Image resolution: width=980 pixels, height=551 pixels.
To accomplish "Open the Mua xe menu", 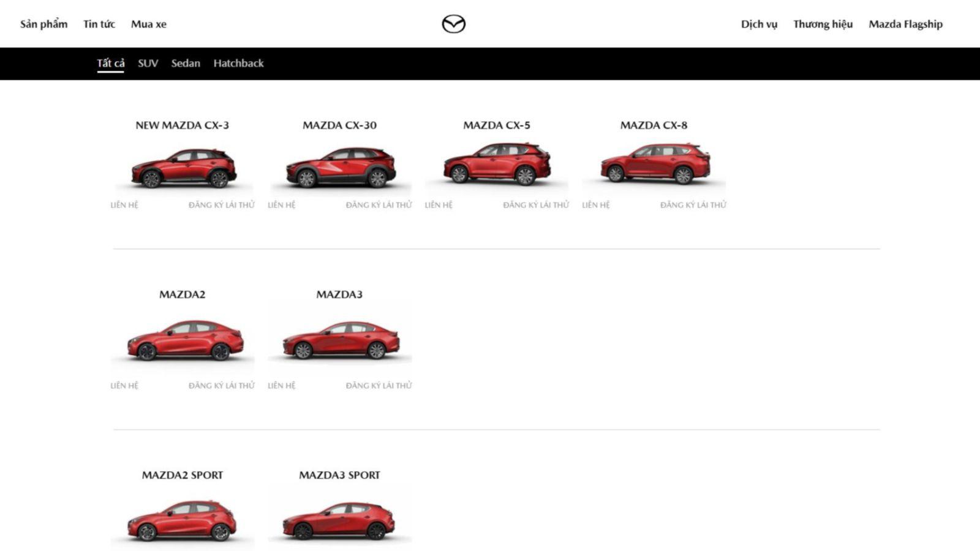I will pyautogui.click(x=148, y=24).
